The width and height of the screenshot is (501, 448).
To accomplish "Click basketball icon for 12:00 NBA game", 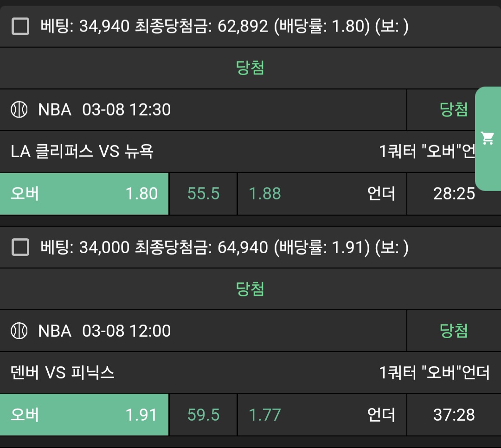I will [x=19, y=331].
